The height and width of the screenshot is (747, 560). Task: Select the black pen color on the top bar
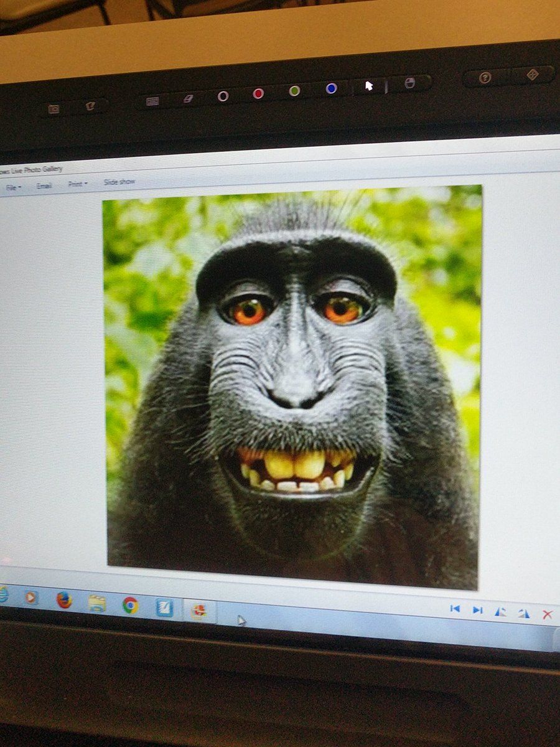(x=223, y=96)
